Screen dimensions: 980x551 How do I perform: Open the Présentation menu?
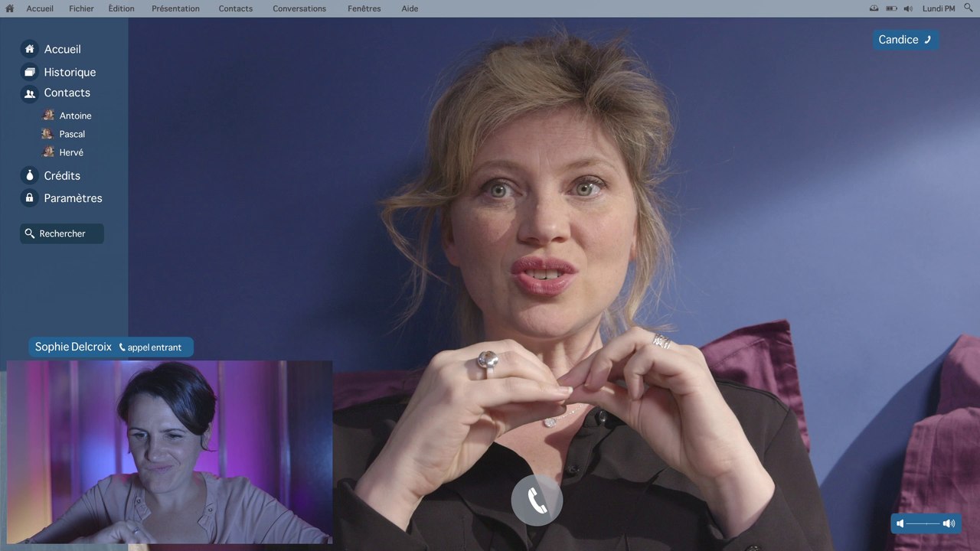175,8
